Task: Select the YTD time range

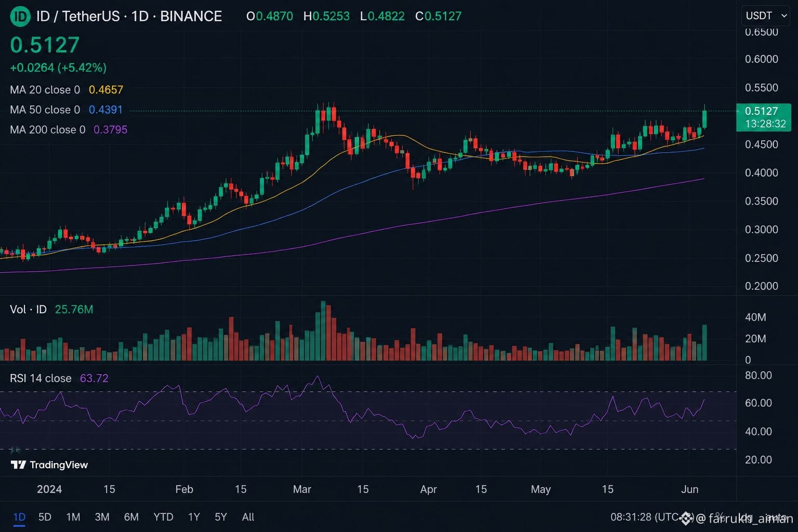Action: coord(163,517)
